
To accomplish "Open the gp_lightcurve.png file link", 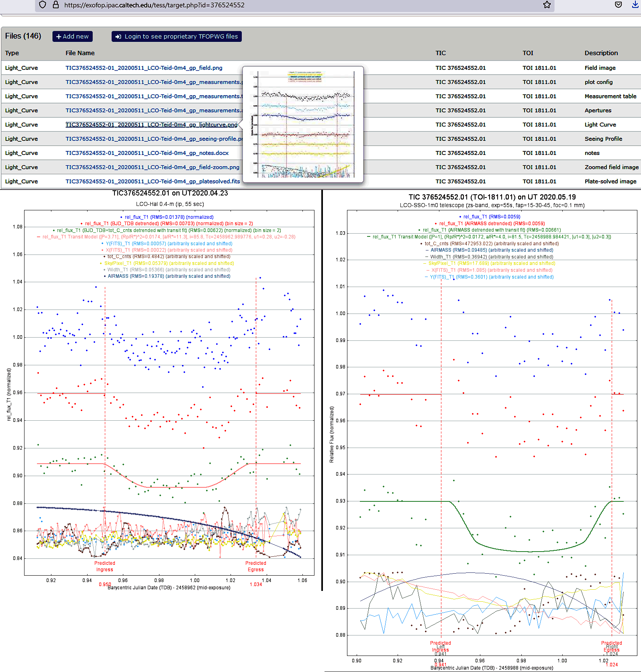I will click(151, 125).
